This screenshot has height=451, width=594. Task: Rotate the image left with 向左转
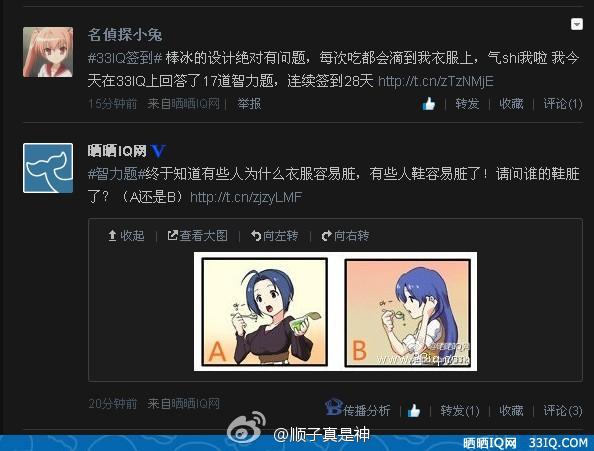tap(275, 236)
